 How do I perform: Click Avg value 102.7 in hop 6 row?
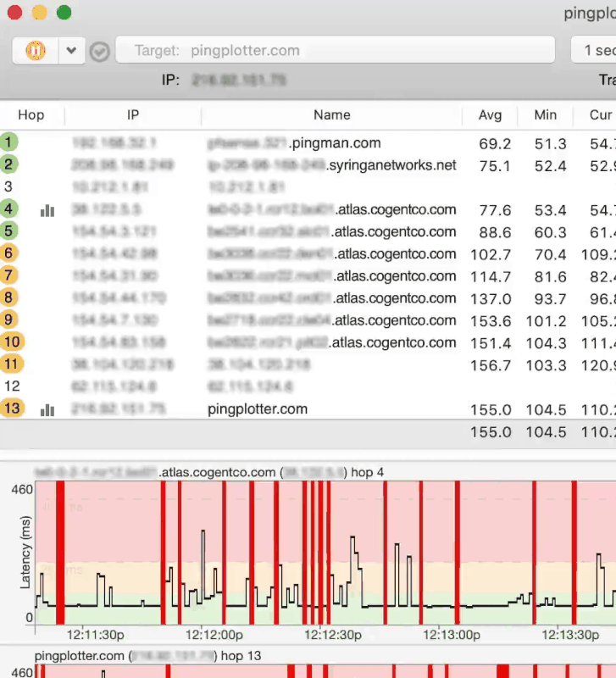pyautogui.click(x=491, y=255)
